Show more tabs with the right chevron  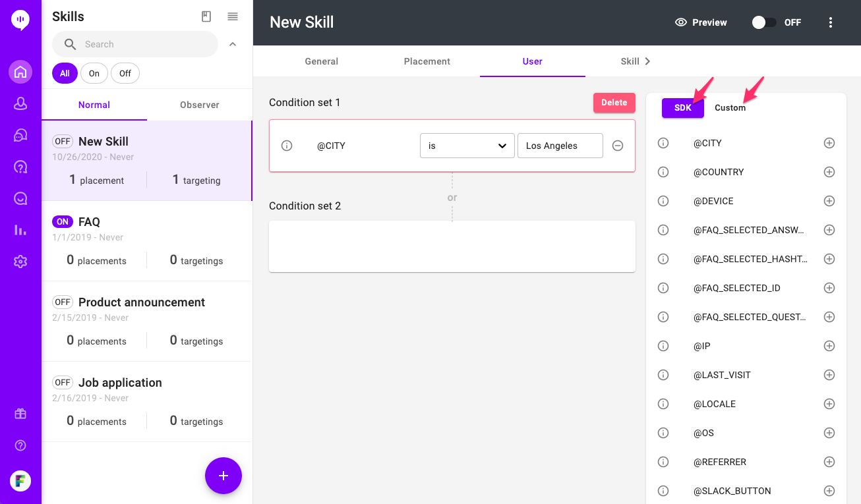click(x=647, y=61)
